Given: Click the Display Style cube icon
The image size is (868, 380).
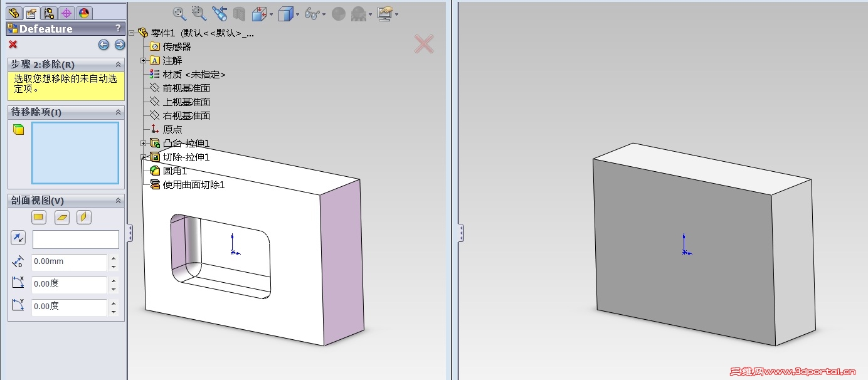Looking at the screenshot, I should pos(286,13).
